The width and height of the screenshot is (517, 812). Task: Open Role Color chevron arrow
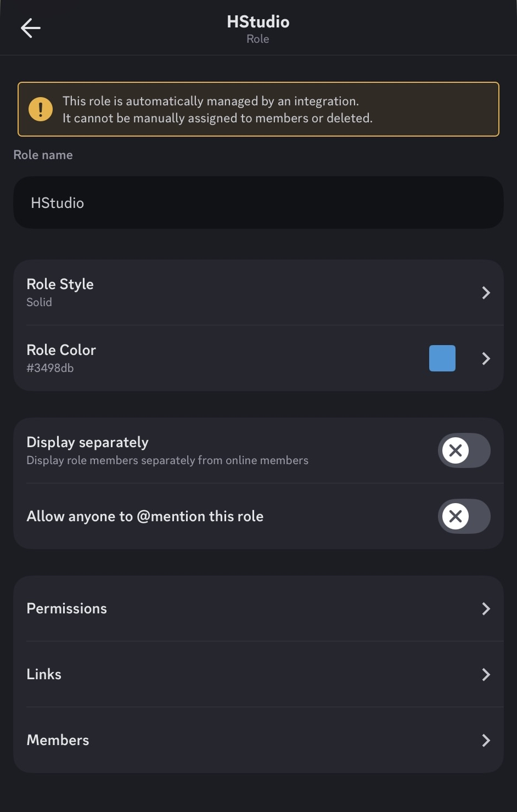[486, 359]
